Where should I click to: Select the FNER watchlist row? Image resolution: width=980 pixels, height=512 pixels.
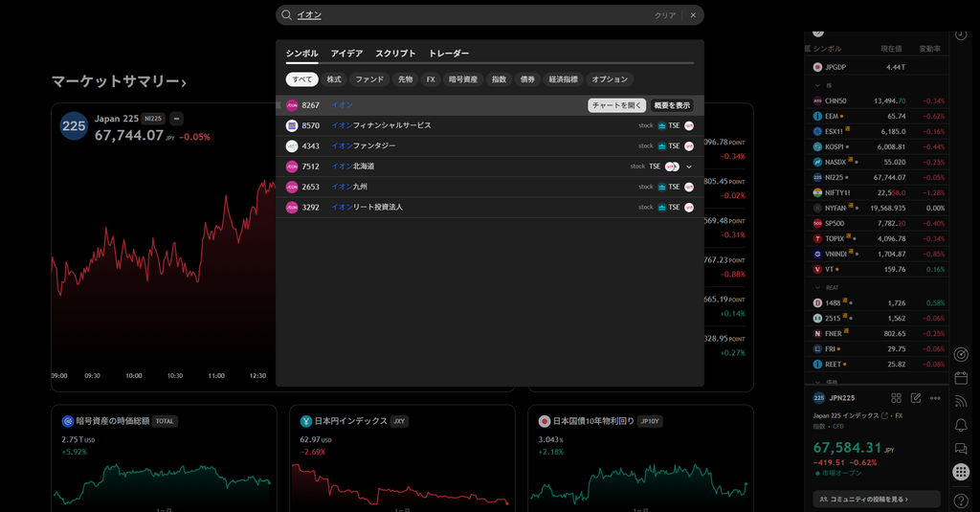pos(877,334)
